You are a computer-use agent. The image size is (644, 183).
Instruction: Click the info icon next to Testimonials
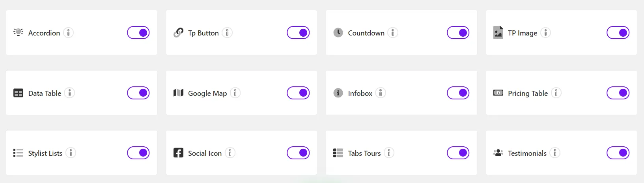point(555,153)
